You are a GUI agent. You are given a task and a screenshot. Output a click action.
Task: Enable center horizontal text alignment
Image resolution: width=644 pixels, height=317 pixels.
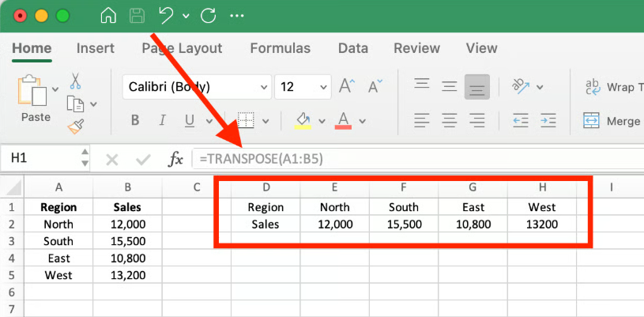point(449,120)
